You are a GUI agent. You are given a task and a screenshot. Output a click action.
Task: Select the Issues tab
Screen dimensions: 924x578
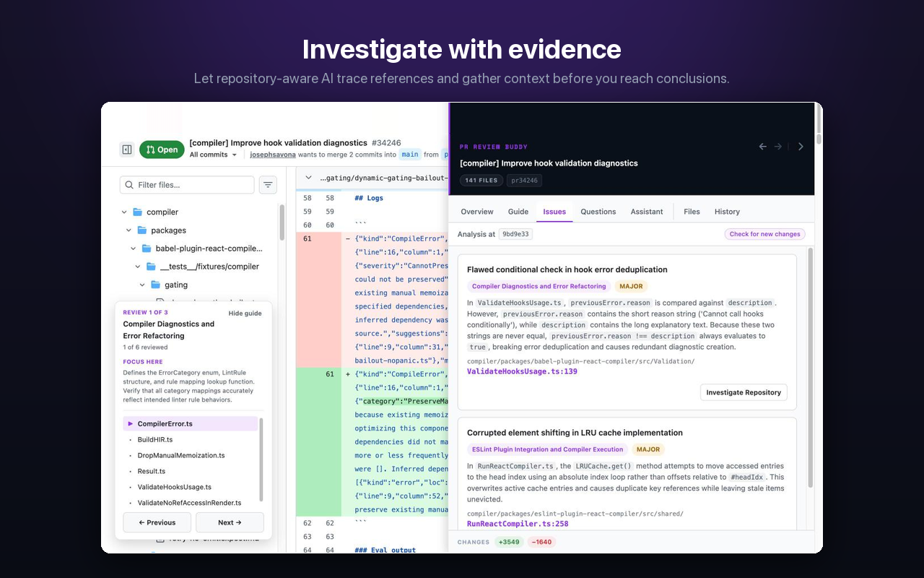pyautogui.click(x=554, y=212)
